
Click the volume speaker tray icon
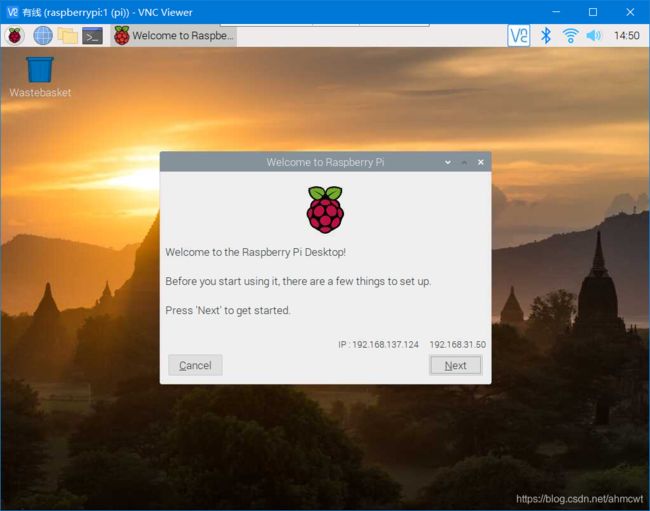pyautogui.click(x=594, y=36)
